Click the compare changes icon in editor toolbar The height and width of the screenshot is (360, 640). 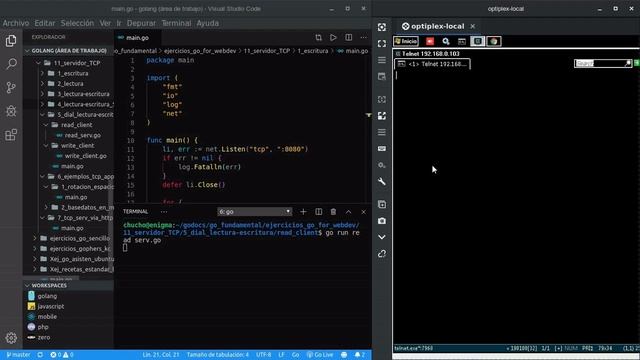pos(318,38)
